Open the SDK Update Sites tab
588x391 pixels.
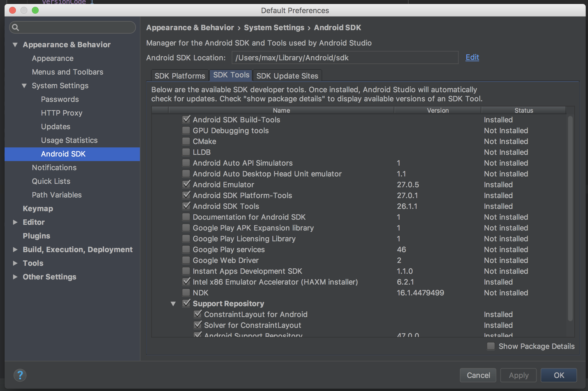click(287, 75)
